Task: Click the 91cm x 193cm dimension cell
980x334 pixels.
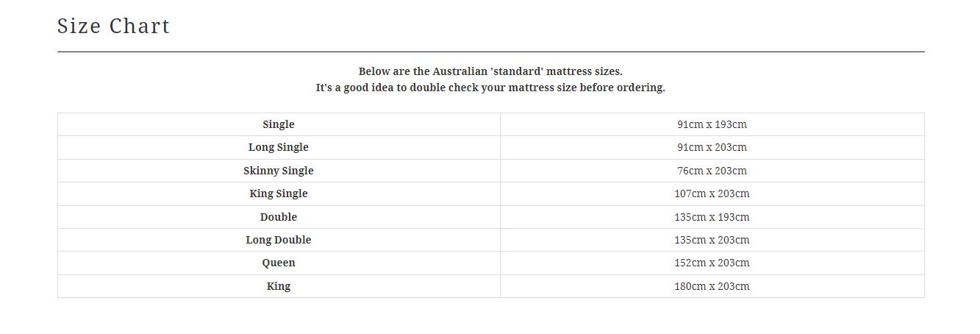Action: [x=712, y=124]
